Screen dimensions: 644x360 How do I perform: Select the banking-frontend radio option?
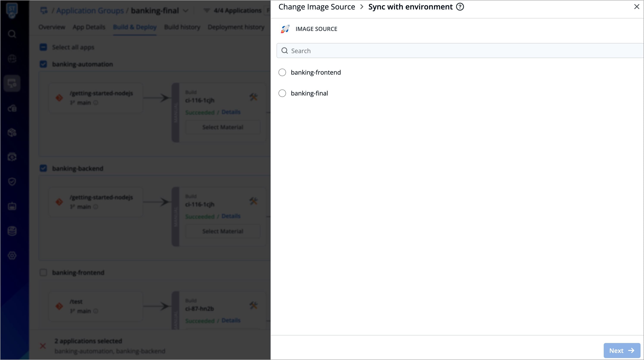pyautogui.click(x=282, y=72)
